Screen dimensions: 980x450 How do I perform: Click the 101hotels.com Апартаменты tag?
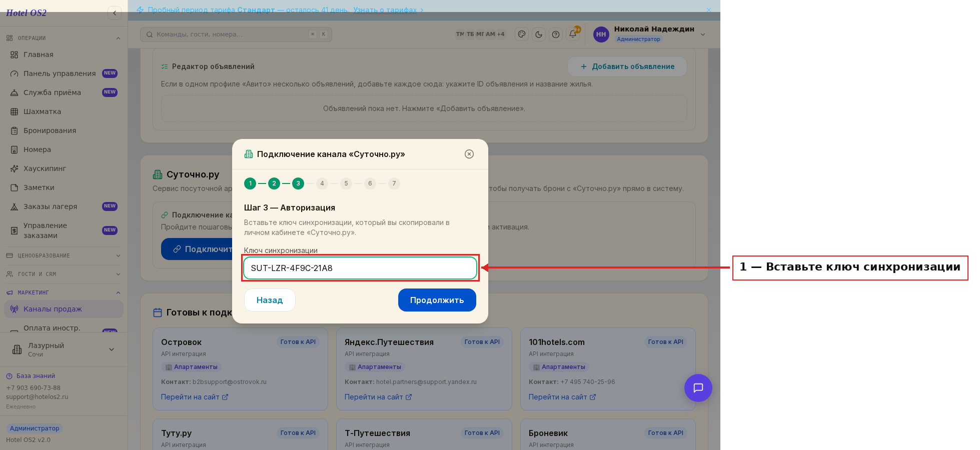tap(559, 367)
